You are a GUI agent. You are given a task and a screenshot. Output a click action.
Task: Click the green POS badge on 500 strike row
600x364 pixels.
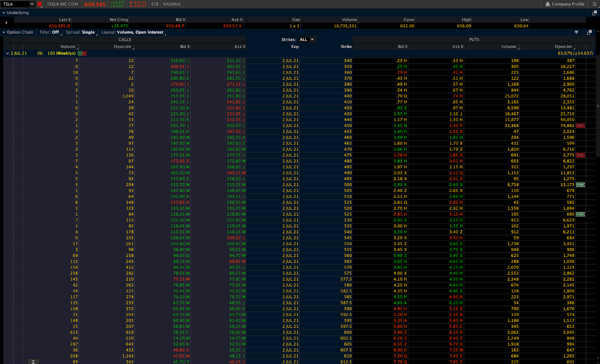[580, 185]
